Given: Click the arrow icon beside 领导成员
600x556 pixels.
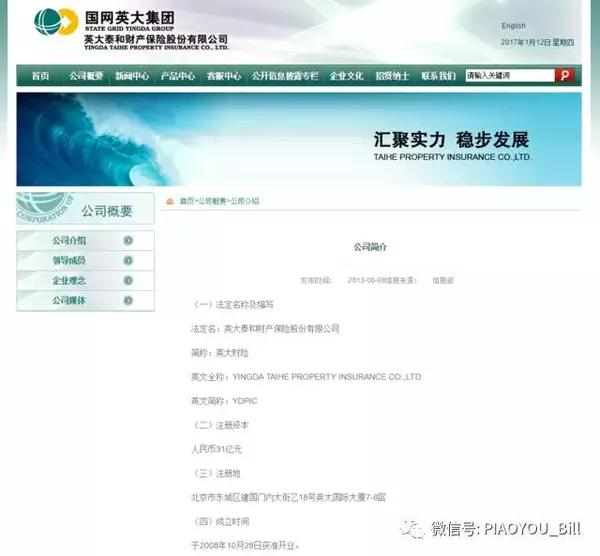Looking at the screenshot, I should (x=128, y=260).
